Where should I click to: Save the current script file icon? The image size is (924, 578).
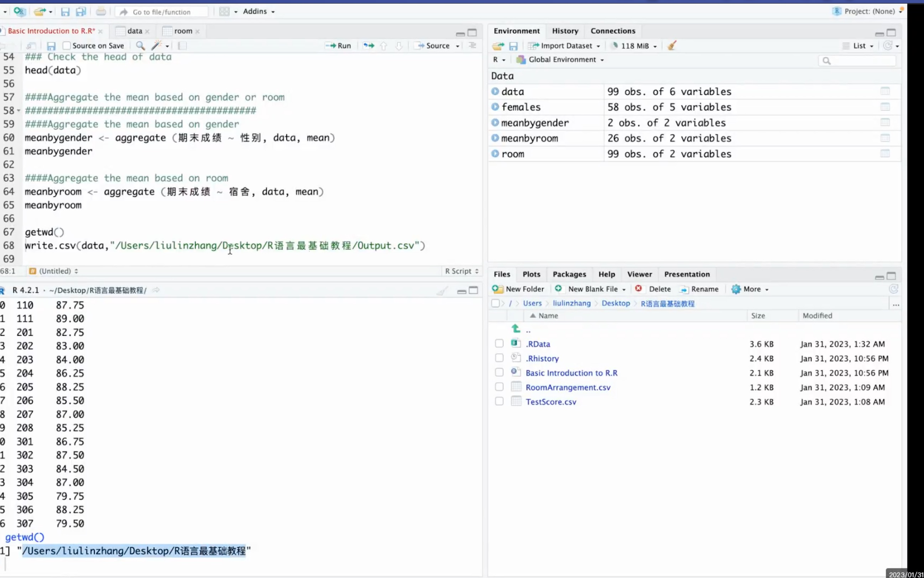pyautogui.click(x=51, y=46)
